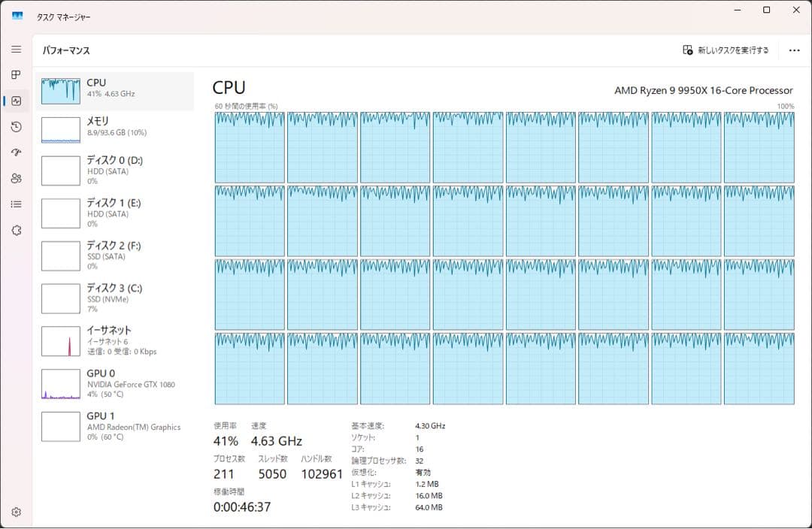Click the first logical processor graph

[x=250, y=147]
